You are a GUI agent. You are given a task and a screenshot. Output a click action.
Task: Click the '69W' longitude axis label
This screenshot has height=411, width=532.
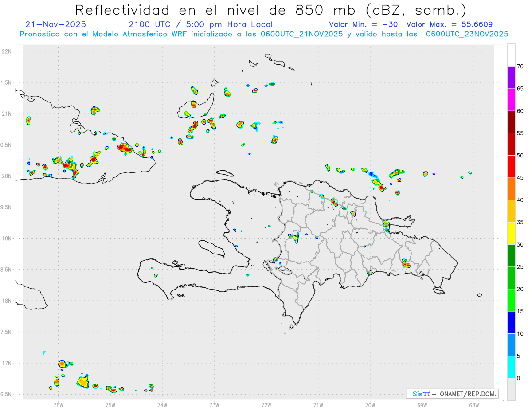point(422,405)
